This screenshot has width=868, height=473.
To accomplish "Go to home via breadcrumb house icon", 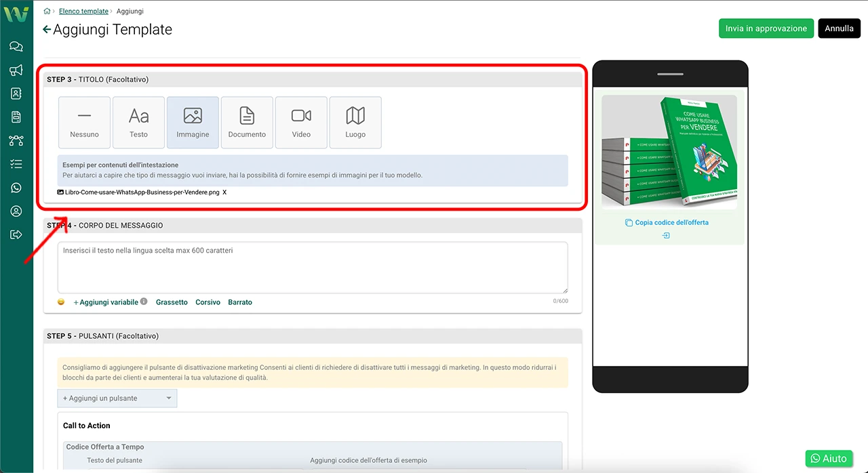I will pos(47,11).
